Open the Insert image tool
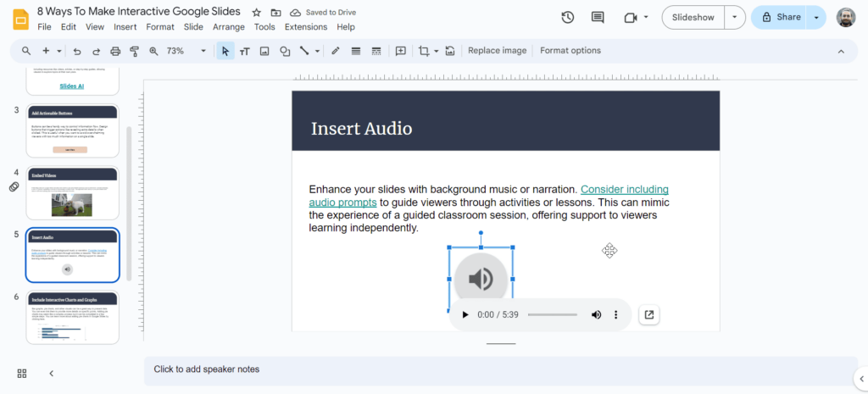The image size is (868, 394). pos(264,51)
